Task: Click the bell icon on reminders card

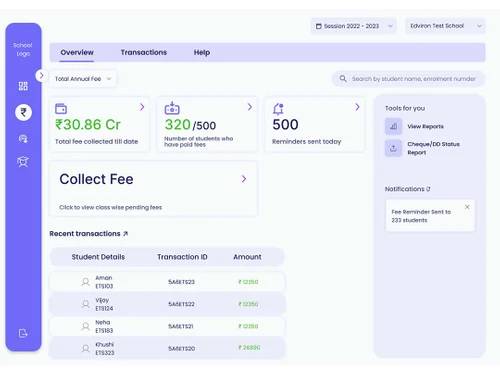Action: pyautogui.click(x=278, y=109)
